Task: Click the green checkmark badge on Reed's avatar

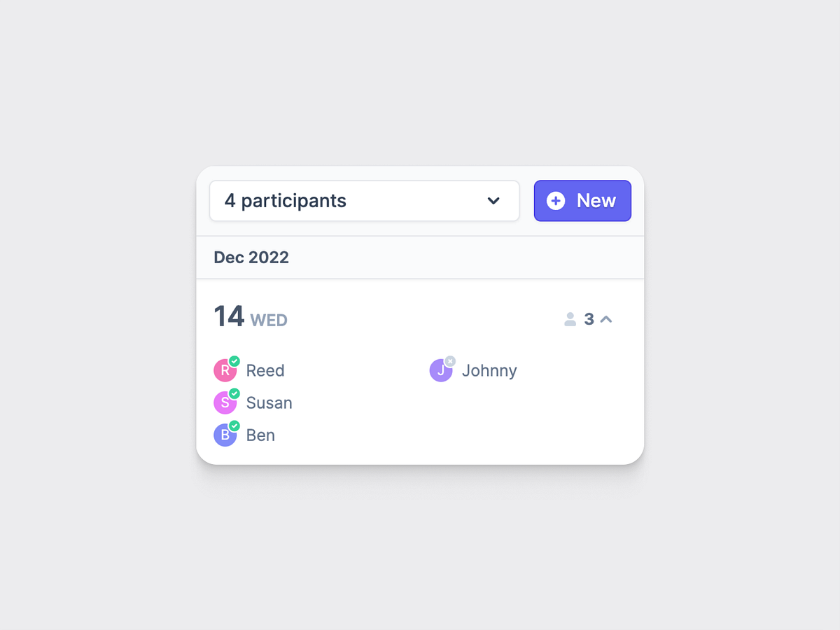Action: click(x=234, y=361)
